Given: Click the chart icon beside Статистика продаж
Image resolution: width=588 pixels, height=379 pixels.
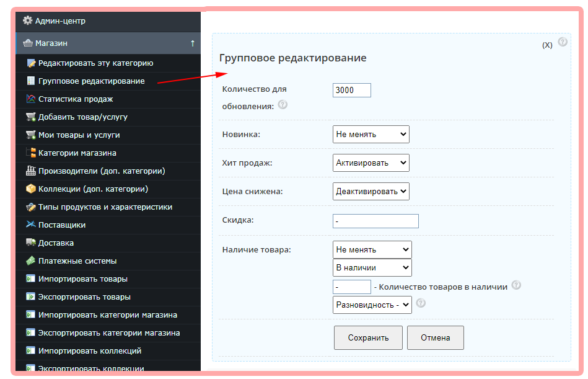Looking at the screenshot, I should tap(30, 99).
